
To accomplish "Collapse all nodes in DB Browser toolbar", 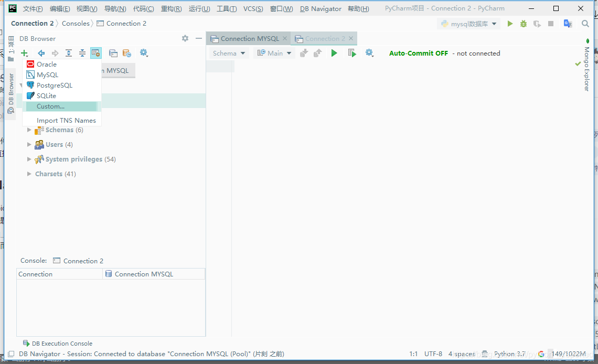I will (x=82, y=53).
